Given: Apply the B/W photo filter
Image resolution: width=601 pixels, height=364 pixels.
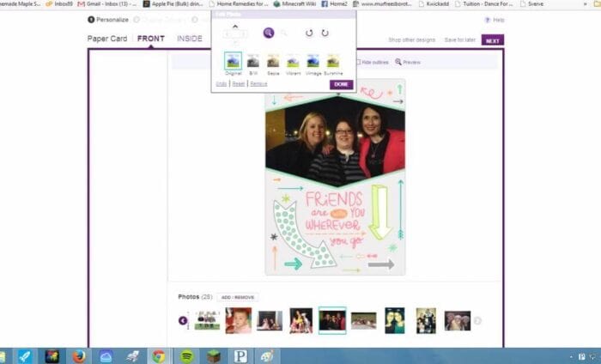Looking at the screenshot, I should [253, 61].
